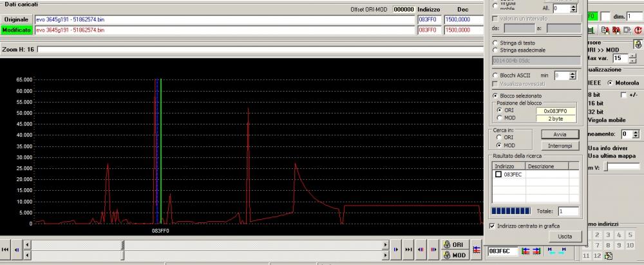
Task: Click the lower scrollbar right arrow
Action: 385,255
